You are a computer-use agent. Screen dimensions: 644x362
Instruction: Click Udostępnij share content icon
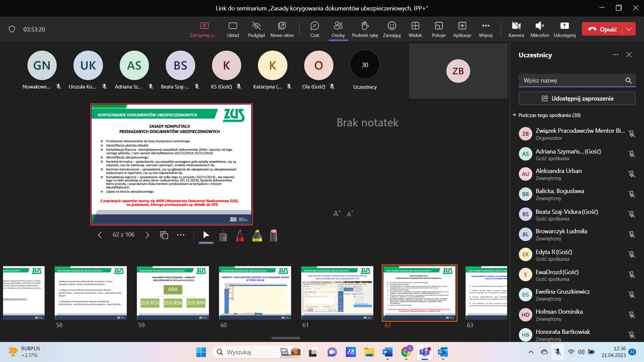pyautogui.click(x=565, y=29)
